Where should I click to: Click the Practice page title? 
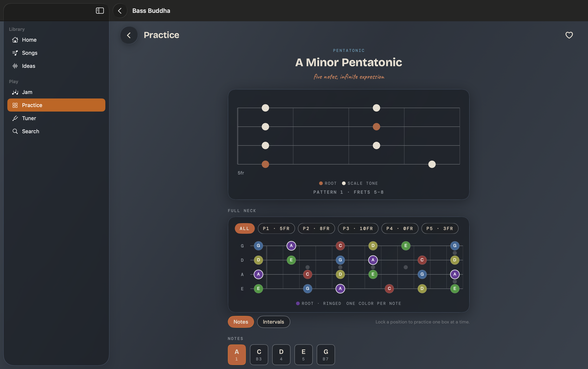(x=161, y=35)
